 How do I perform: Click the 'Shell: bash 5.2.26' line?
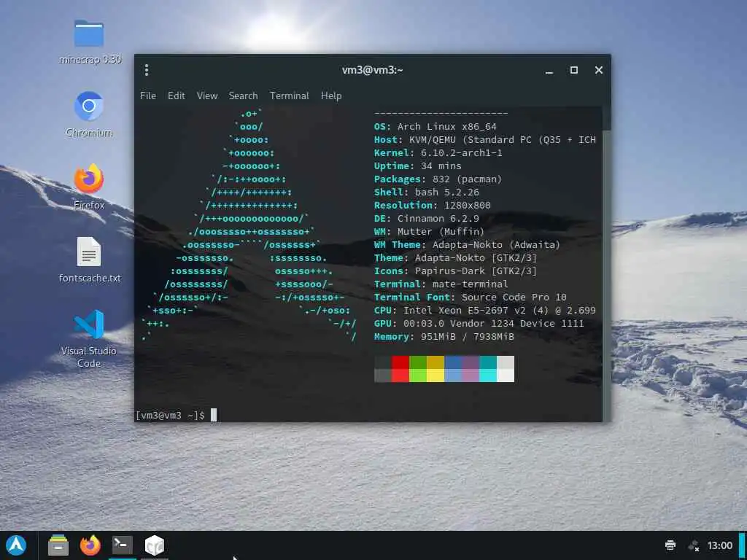(426, 192)
